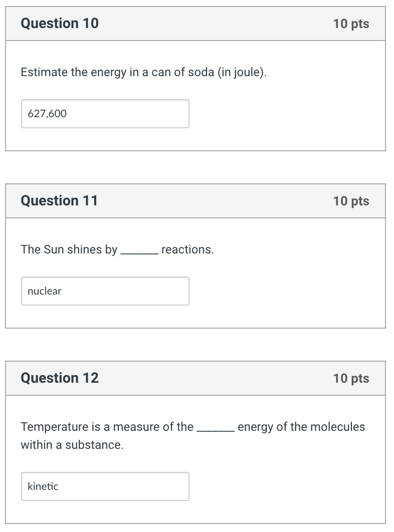Click the 10 pts label of Question 10

point(351,24)
